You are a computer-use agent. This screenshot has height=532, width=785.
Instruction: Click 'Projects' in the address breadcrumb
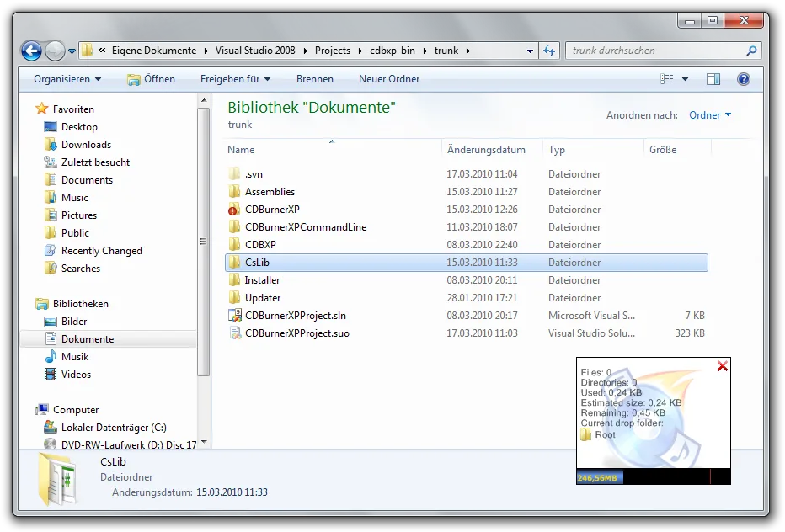click(333, 51)
